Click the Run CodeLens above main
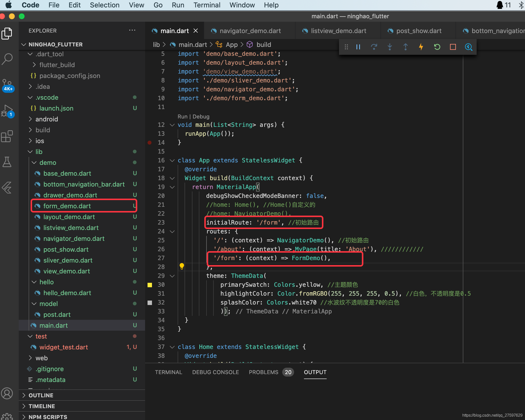Image resolution: width=525 pixels, height=420 pixels. (x=183, y=116)
